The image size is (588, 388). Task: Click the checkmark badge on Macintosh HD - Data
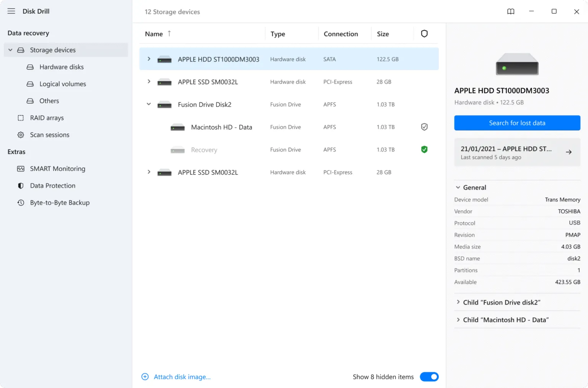pos(424,127)
